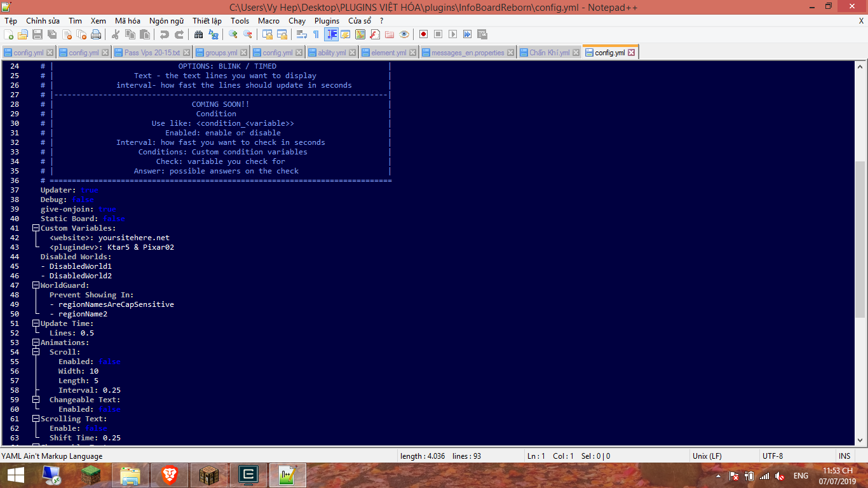Open the Document Map panel icon
Image resolution: width=868 pixels, height=488 pixels.
[360, 34]
